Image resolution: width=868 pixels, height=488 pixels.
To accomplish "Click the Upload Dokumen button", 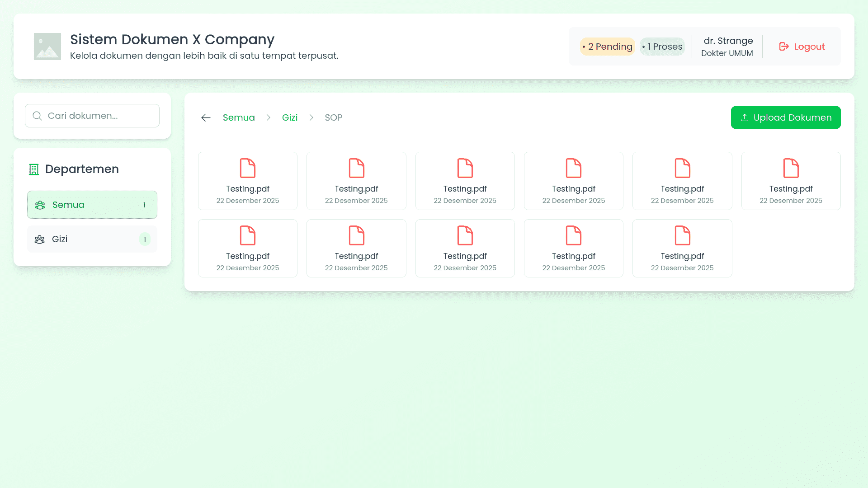I will pyautogui.click(x=786, y=117).
